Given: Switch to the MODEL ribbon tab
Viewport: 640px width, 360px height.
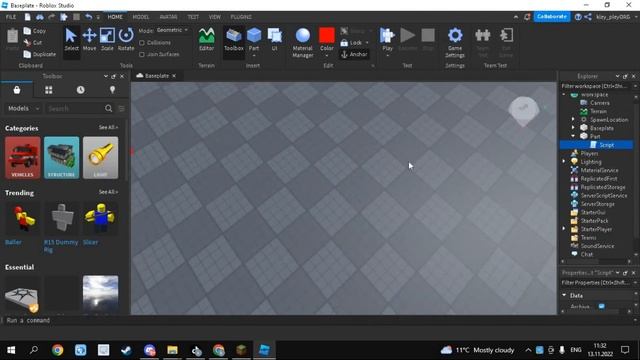Looking at the screenshot, I should coord(140,17).
